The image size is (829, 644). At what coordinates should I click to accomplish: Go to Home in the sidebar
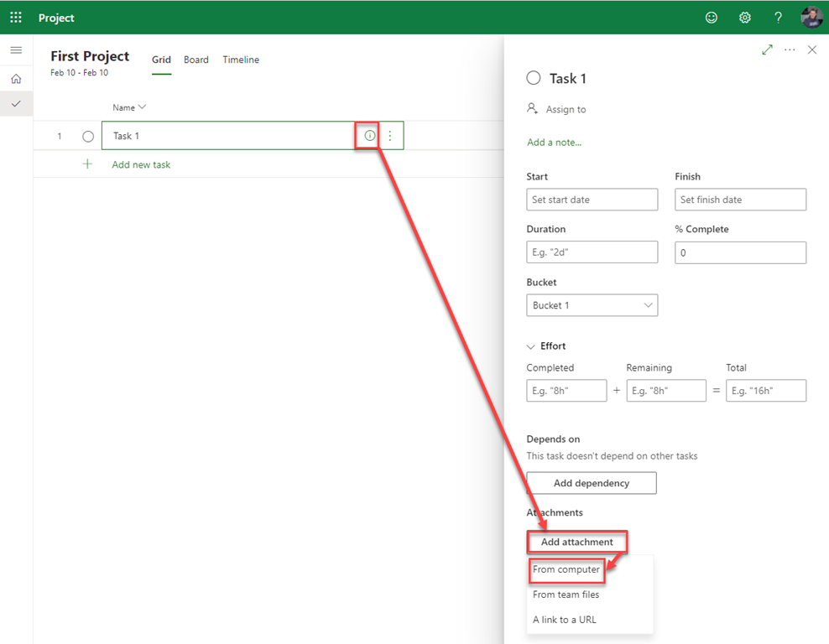(16, 79)
